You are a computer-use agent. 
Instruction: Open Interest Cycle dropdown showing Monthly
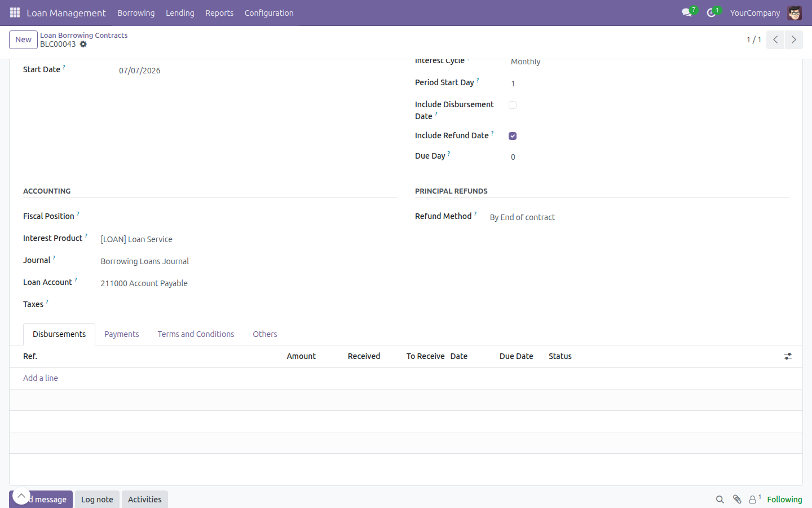(x=648, y=62)
